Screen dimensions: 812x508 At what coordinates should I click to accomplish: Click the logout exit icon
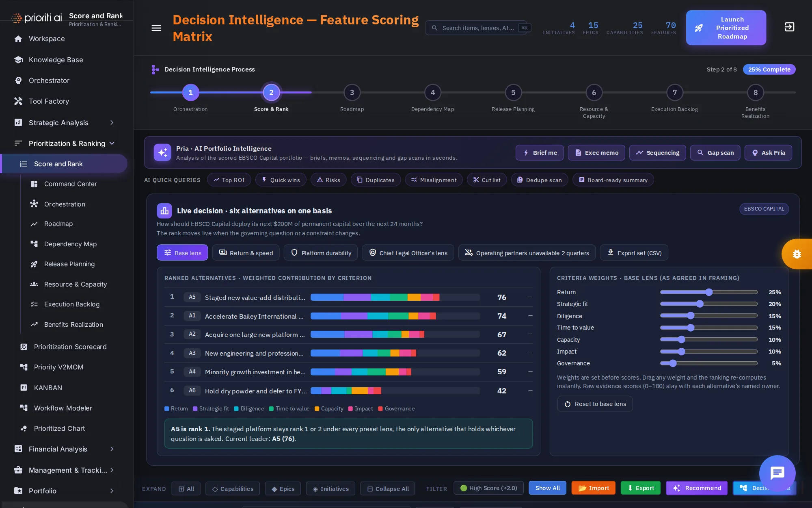tap(789, 27)
